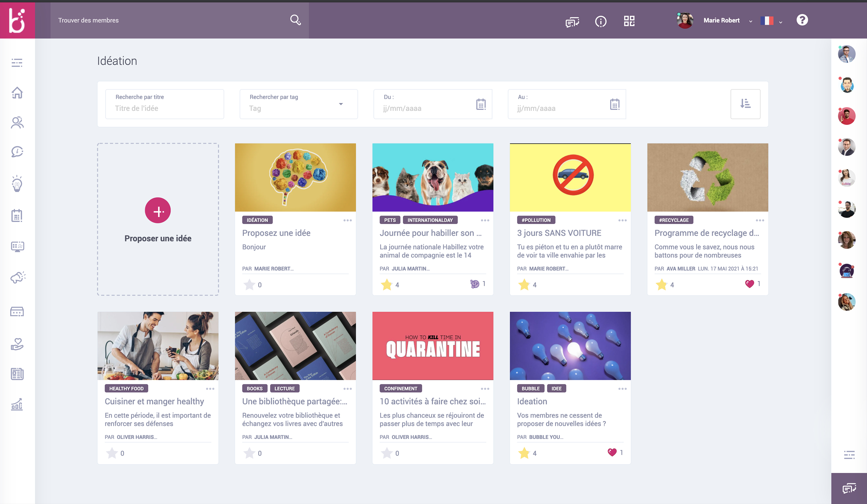Image resolution: width=867 pixels, height=504 pixels.
Task: Open the home icon in left sidebar
Action: pos(17,92)
